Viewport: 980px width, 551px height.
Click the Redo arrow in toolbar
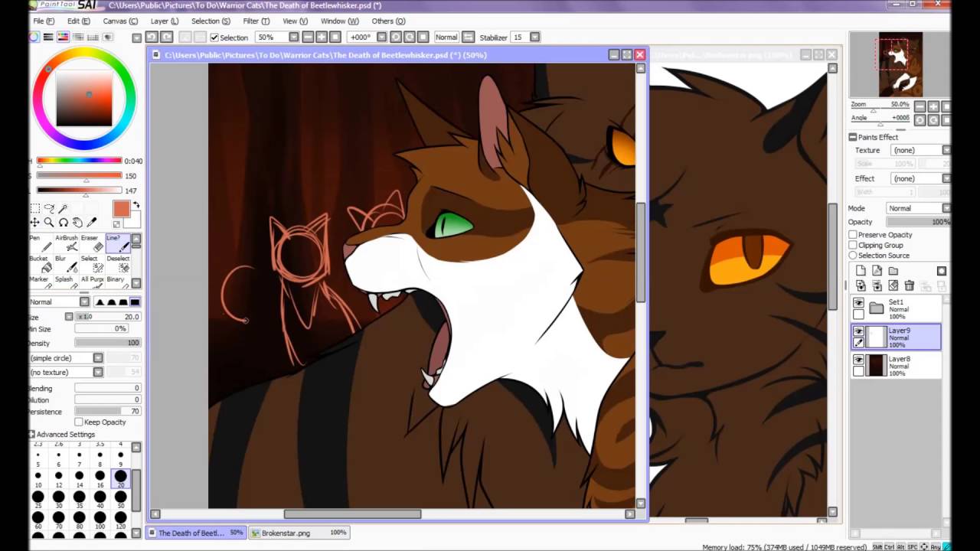166,37
